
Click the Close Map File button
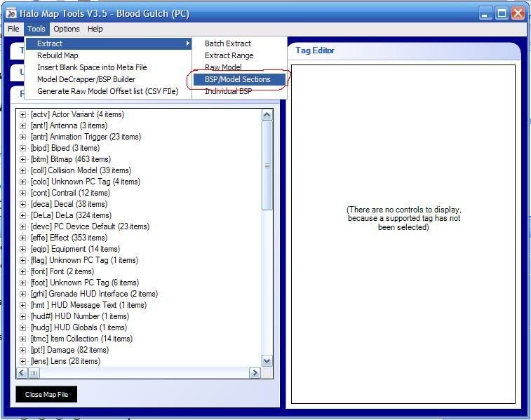(x=46, y=394)
